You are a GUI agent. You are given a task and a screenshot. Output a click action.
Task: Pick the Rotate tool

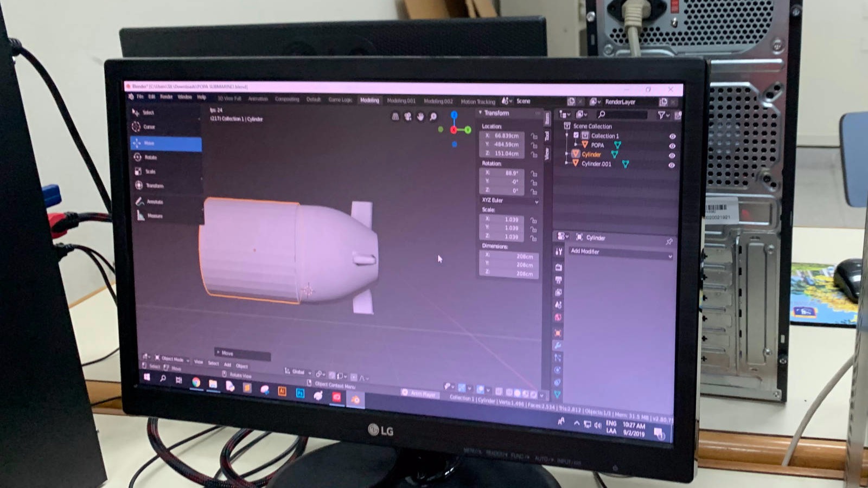pos(165,157)
